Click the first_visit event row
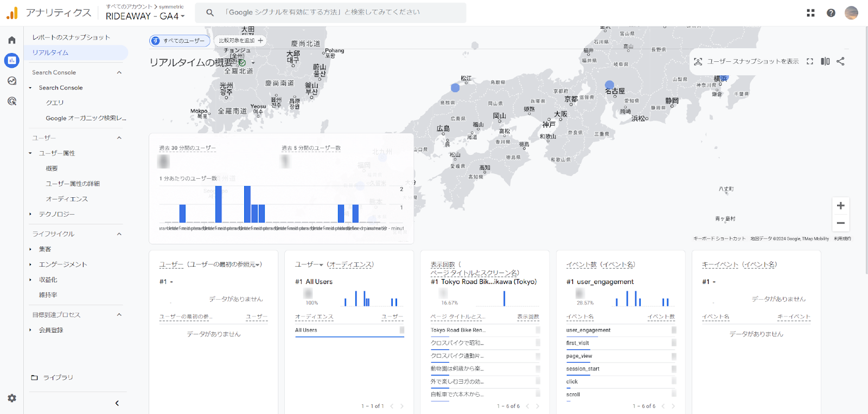 click(x=621, y=343)
